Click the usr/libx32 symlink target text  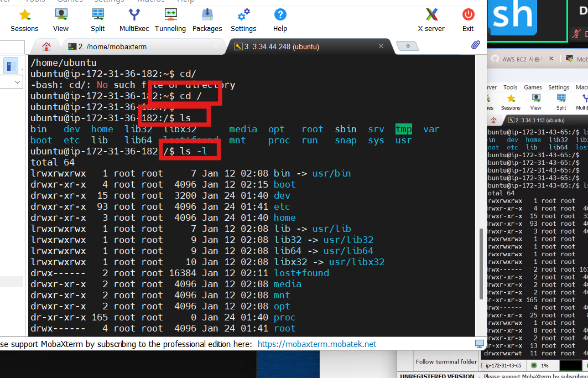(357, 262)
